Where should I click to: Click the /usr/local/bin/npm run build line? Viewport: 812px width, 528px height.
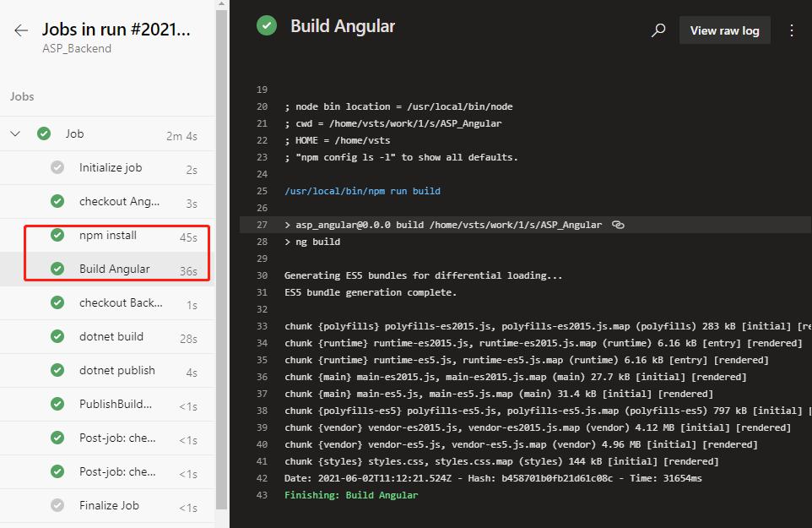pyautogui.click(x=362, y=191)
